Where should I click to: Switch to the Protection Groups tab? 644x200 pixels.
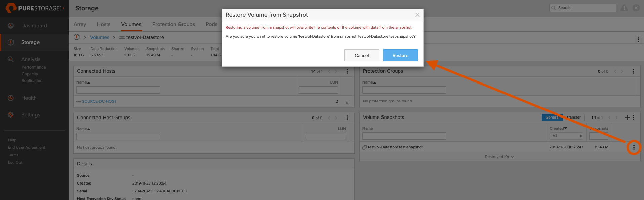(173, 24)
